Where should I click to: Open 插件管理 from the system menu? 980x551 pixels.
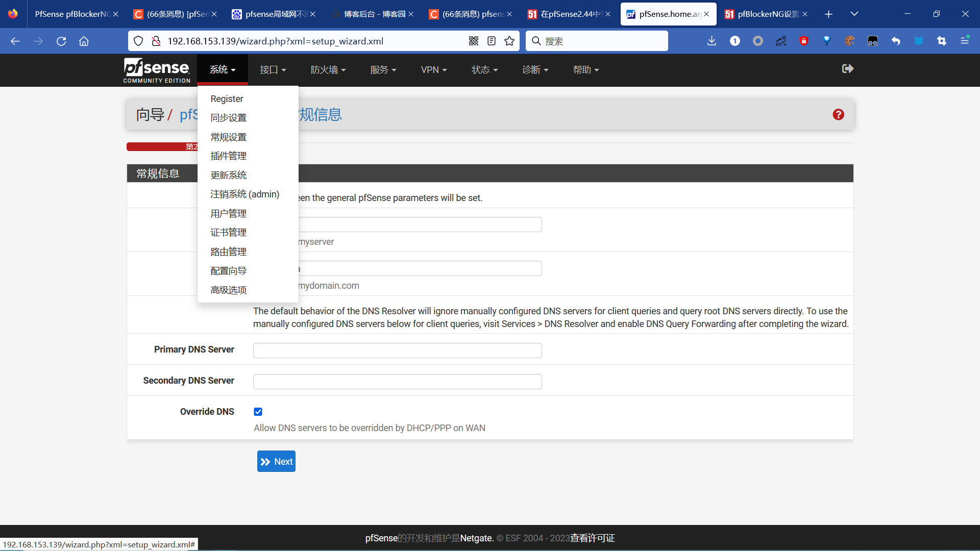click(248, 156)
